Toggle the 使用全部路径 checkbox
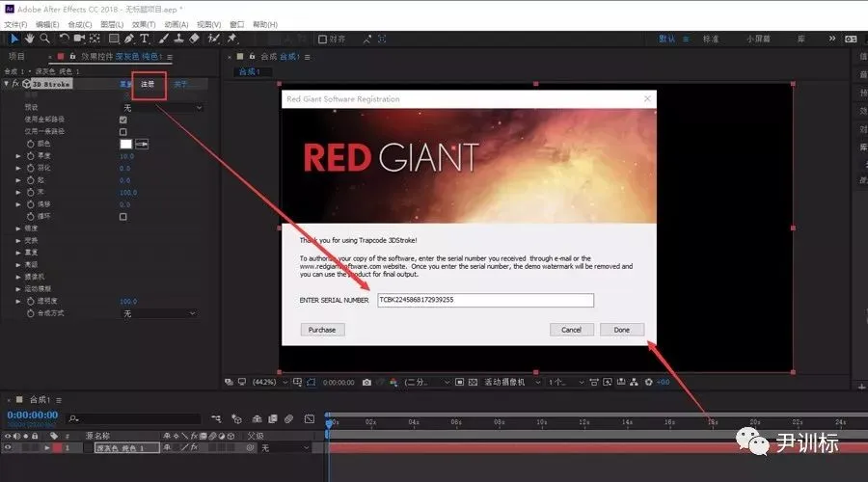 122,120
